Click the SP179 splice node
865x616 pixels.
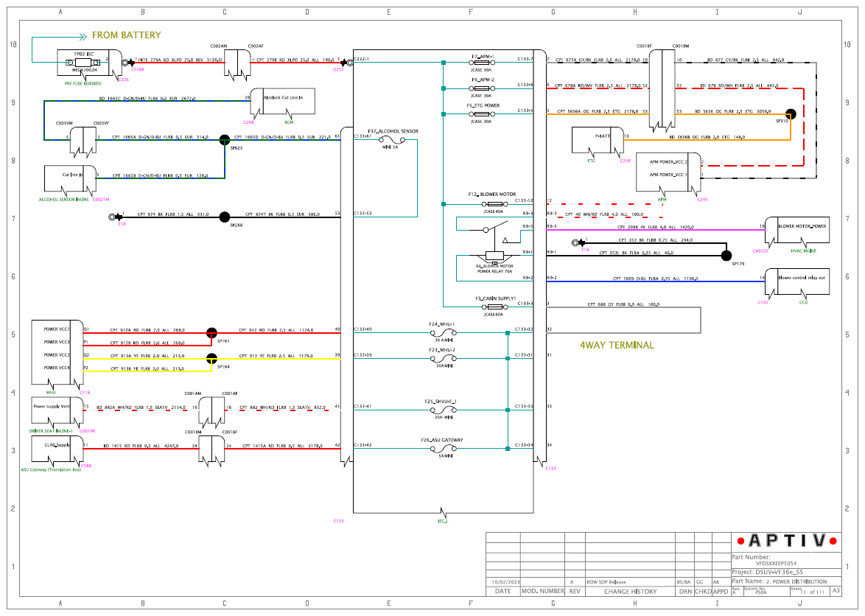point(726,256)
